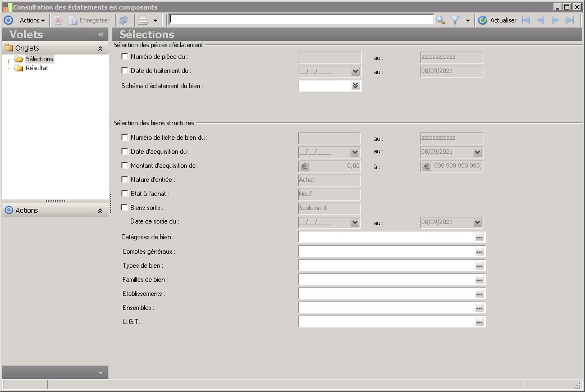Enable Numéro de fiche de bien checkbox

tap(125, 138)
